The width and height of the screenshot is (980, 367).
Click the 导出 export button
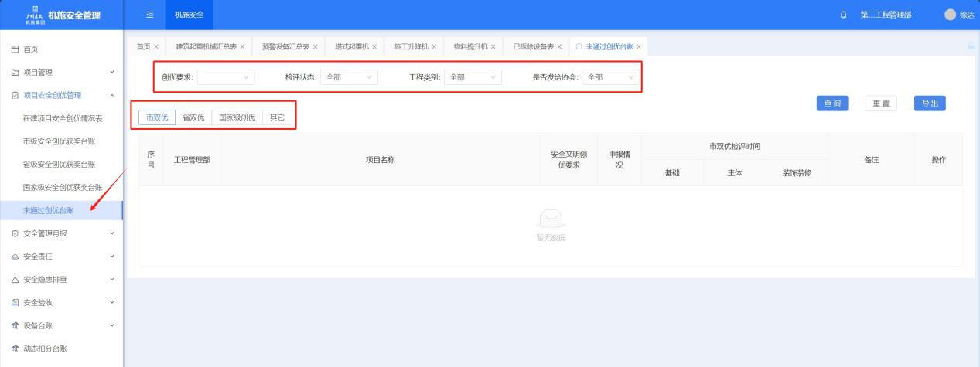point(929,104)
